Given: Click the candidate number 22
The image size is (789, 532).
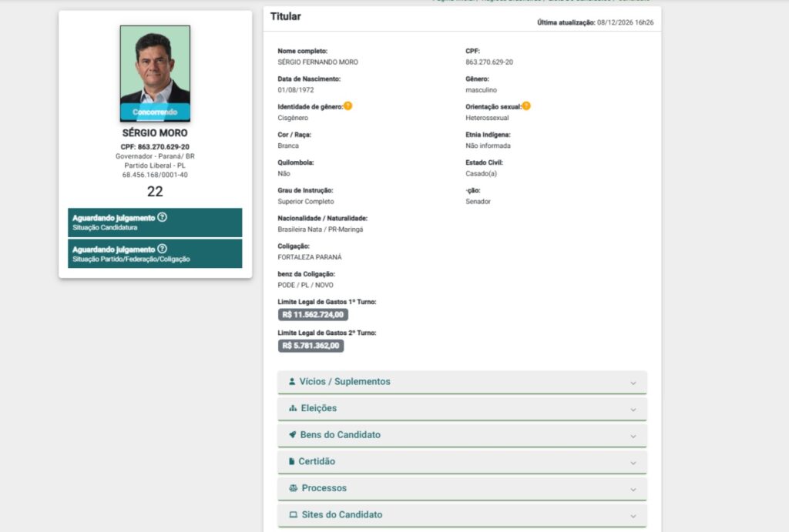Looking at the screenshot, I should (x=155, y=192).
